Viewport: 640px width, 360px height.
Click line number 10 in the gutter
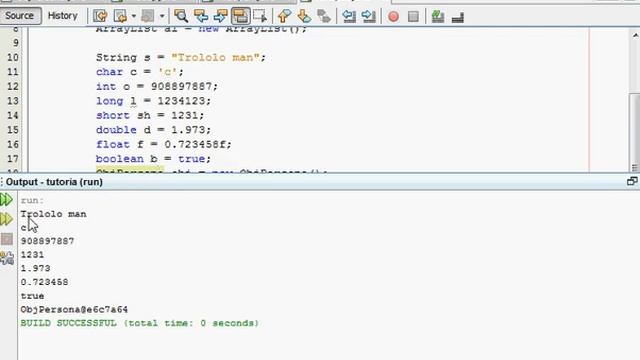pyautogui.click(x=13, y=58)
